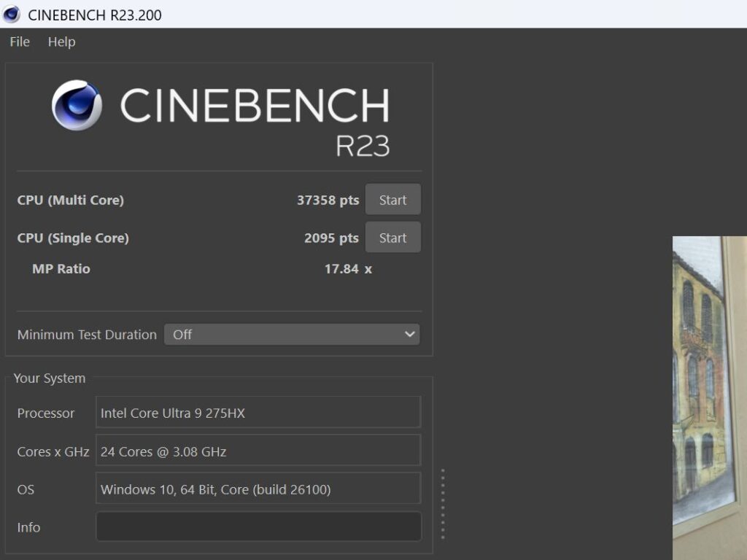Click the Cores x GHz field value
747x560 pixels.
(x=259, y=451)
